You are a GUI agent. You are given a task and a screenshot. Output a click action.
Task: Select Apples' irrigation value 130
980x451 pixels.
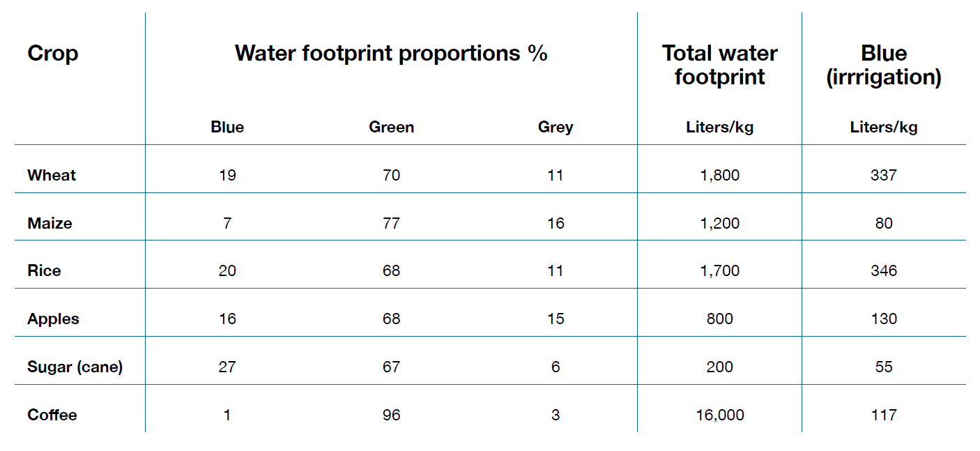coord(883,319)
